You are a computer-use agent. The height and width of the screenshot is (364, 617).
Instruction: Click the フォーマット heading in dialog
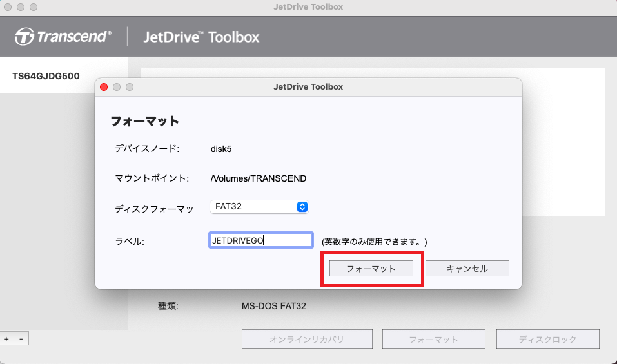[145, 121]
